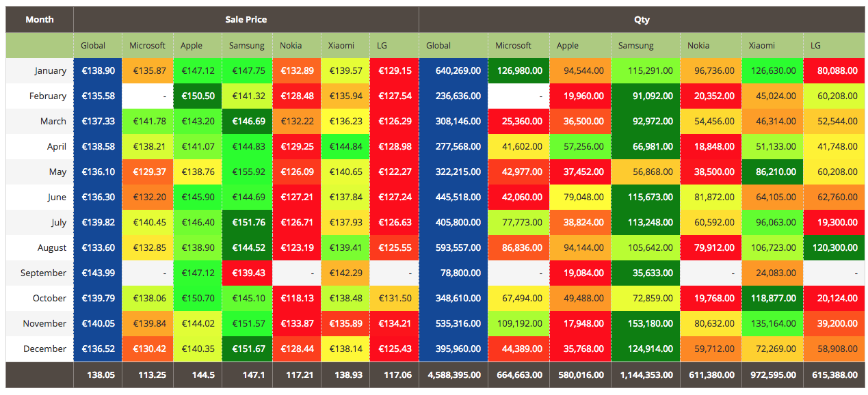The image size is (868, 395).
Task: Click the €118.13 Nokia price cell
Action: 296,299
